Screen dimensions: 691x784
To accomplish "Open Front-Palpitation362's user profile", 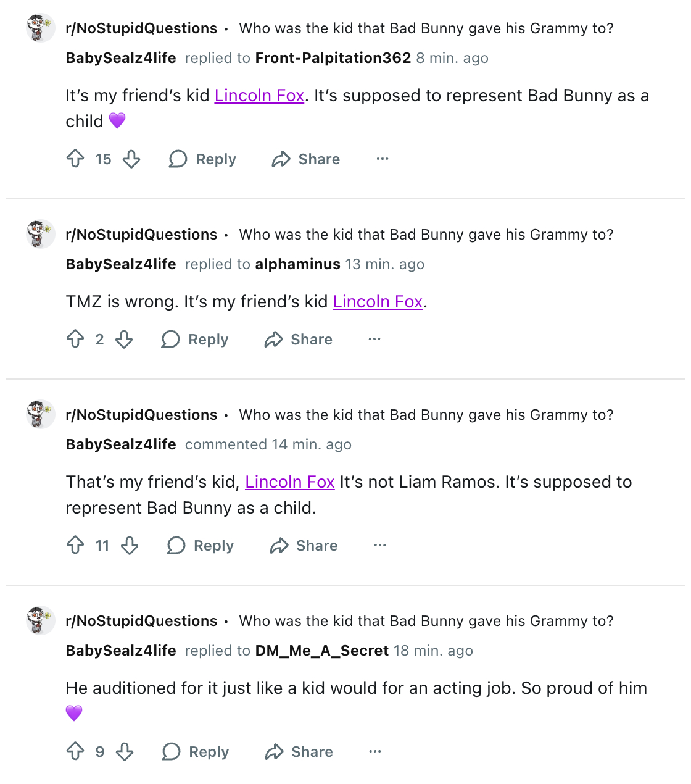I will pyautogui.click(x=333, y=58).
